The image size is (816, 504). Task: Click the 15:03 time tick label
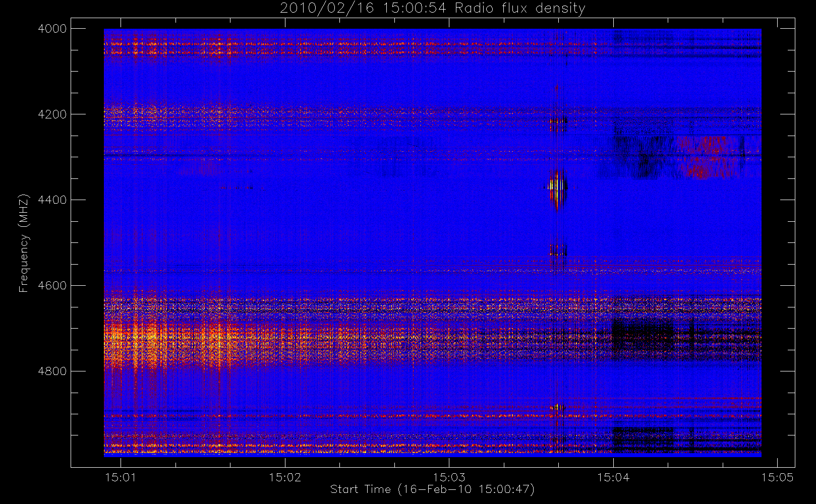[449, 477]
